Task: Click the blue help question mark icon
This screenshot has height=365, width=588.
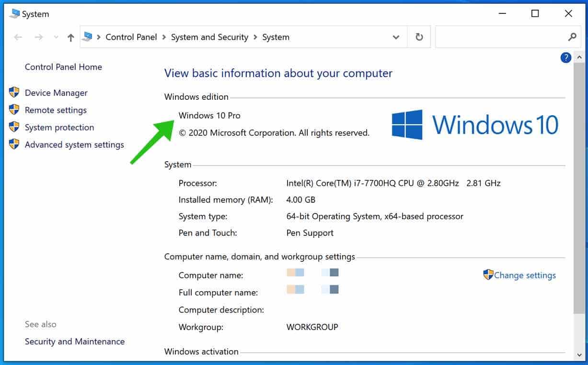Action: pos(565,58)
